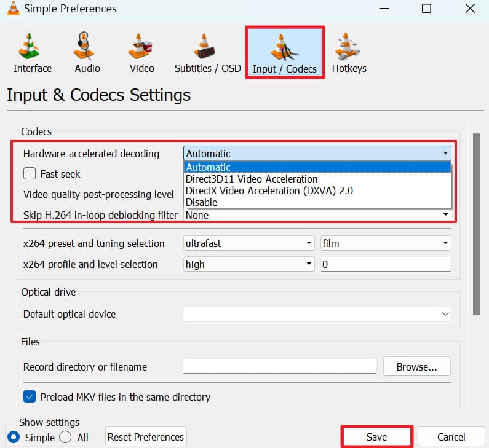This screenshot has height=448, width=489.
Task: Click the VLC cone icon in title bar
Action: (13, 9)
